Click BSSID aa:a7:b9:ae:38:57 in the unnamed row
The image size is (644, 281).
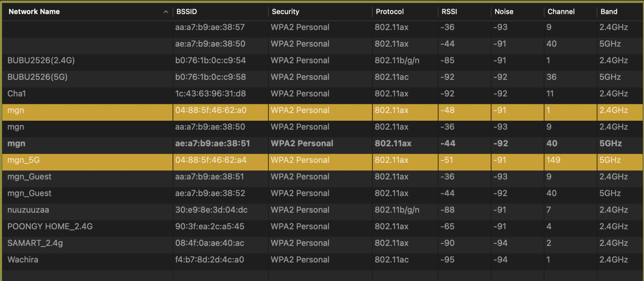point(210,27)
